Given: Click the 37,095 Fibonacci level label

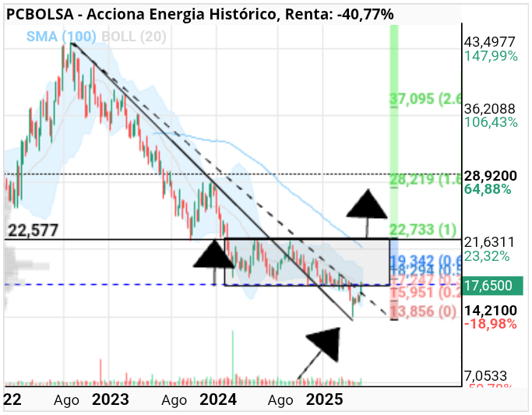Looking at the screenshot, I should (425, 99).
